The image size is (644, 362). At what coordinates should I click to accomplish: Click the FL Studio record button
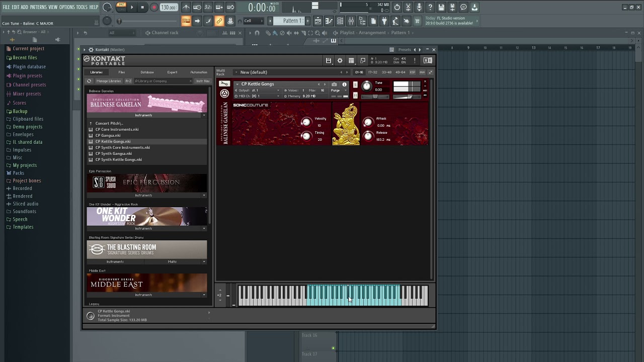tap(154, 7)
